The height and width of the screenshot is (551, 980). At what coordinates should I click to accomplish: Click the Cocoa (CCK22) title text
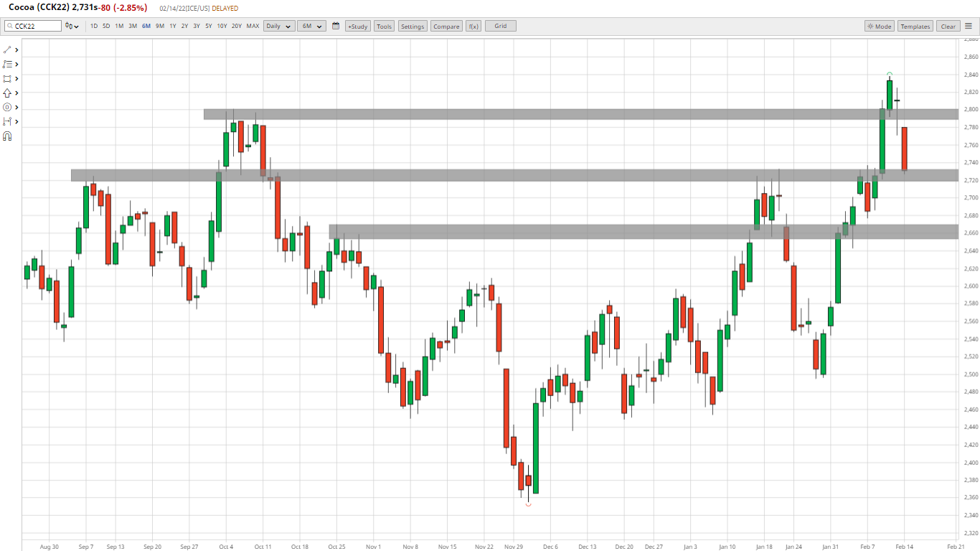[39, 7]
